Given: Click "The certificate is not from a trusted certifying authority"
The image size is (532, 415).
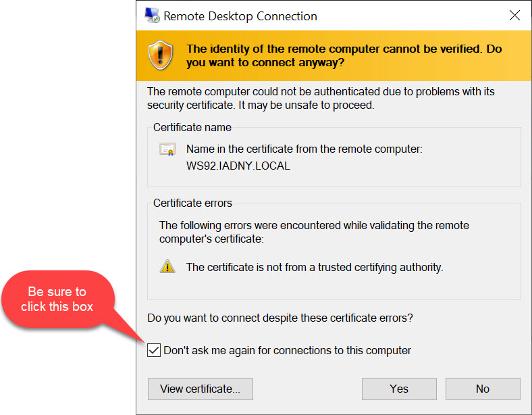Looking at the screenshot, I should [315, 267].
